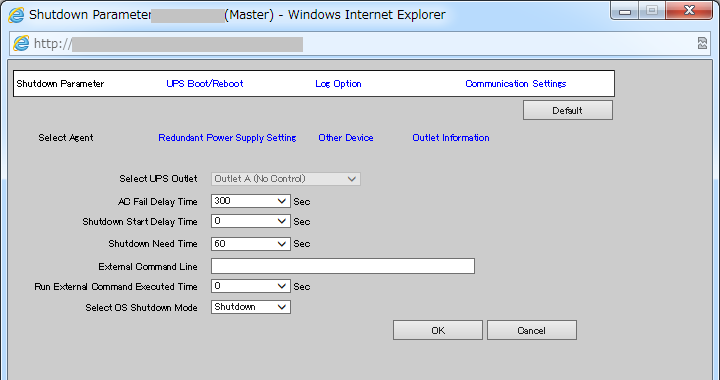Screen dimensions: 720x380
Task: Open the Outlet Information link
Action: (x=451, y=138)
